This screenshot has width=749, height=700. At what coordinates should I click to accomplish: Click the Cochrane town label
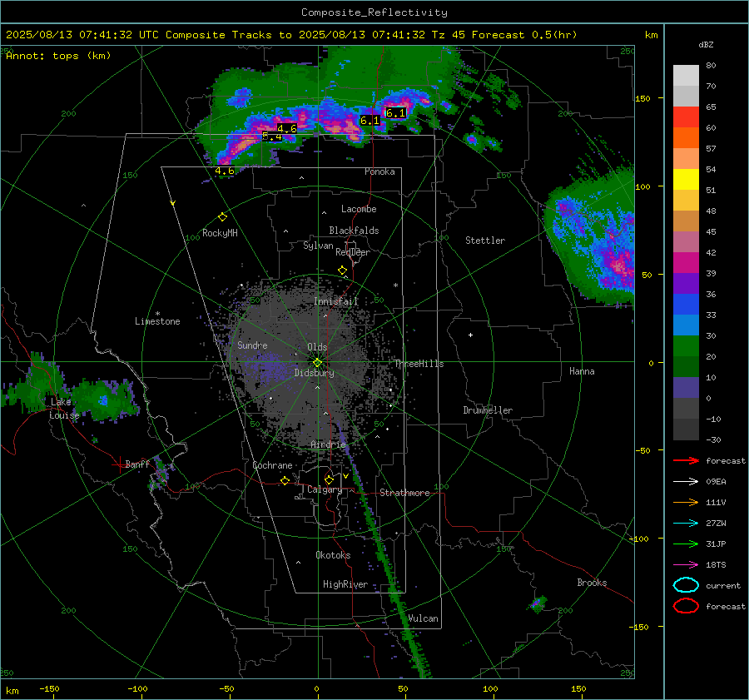pyautogui.click(x=272, y=465)
